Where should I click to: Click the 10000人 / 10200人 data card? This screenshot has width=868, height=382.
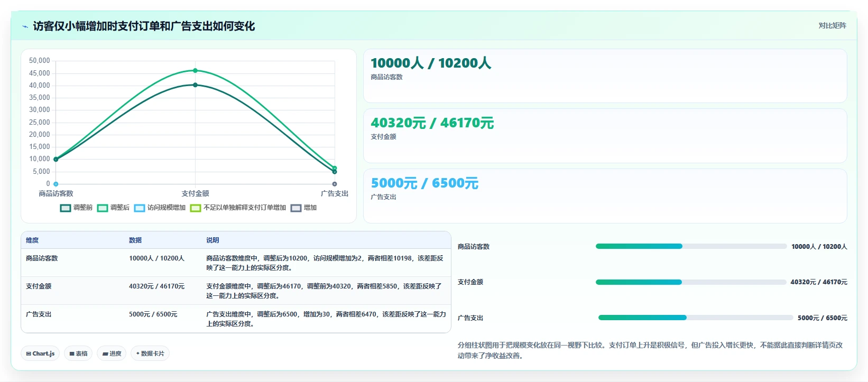(605, 76)
